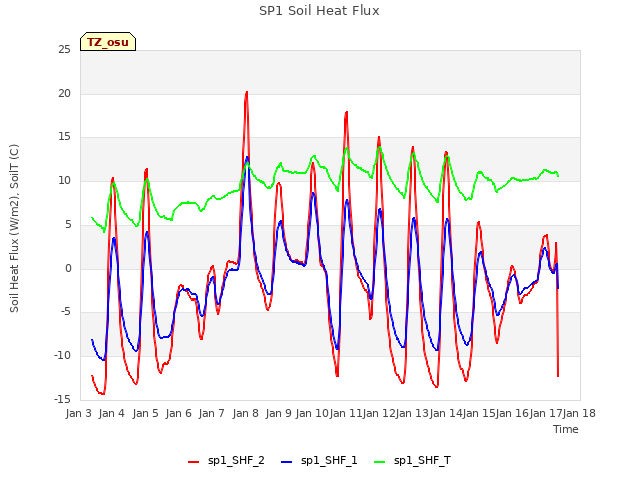This screenshot has height=480, width=640.
Task: Click the red sp1_SHF_2 legend color marker
Action: pos(193,462)
